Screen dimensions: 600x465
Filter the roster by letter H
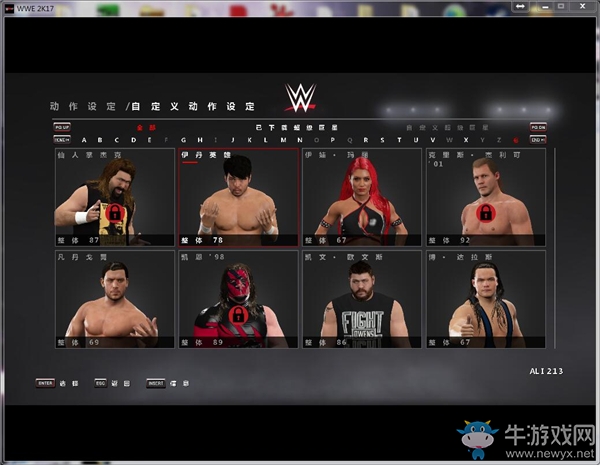click(200, 140)
